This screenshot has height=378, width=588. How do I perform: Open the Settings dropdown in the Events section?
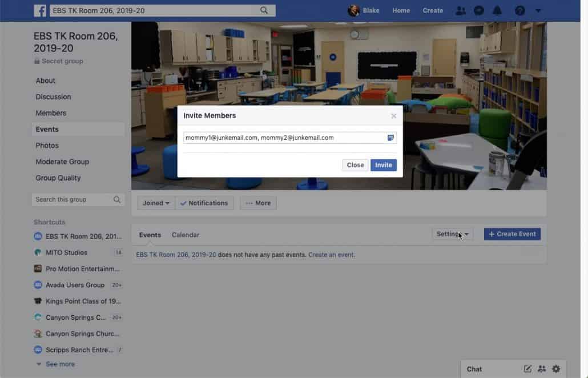pos(452,234)
